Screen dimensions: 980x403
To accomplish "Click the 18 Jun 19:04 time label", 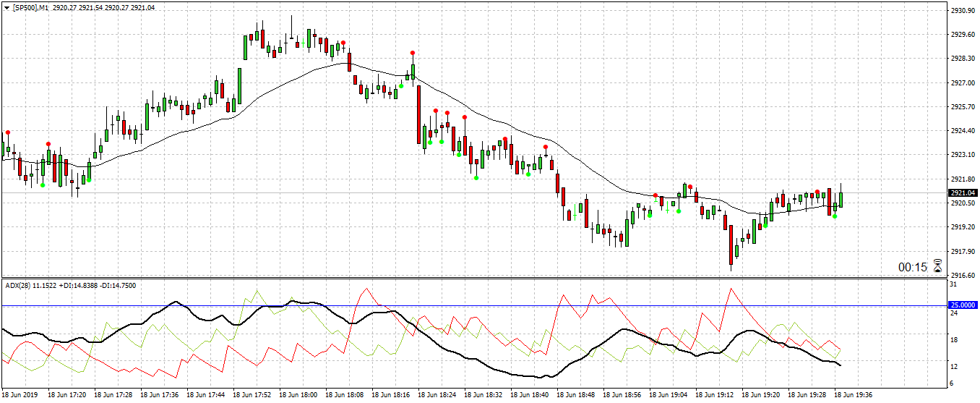I will 669,396.
